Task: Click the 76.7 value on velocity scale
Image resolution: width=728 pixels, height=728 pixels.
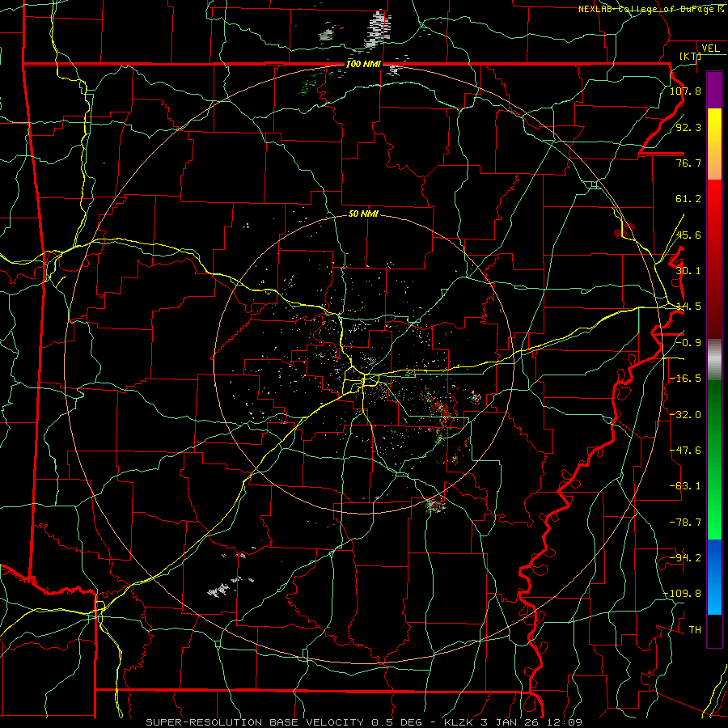Action: [x=688, y=163]
